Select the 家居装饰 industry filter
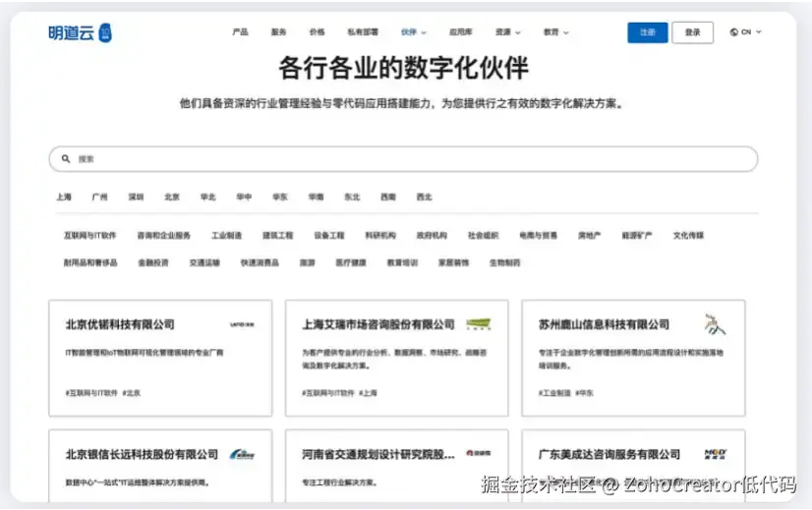Viewport: 812px width, 510px height. tap(453, 263)
